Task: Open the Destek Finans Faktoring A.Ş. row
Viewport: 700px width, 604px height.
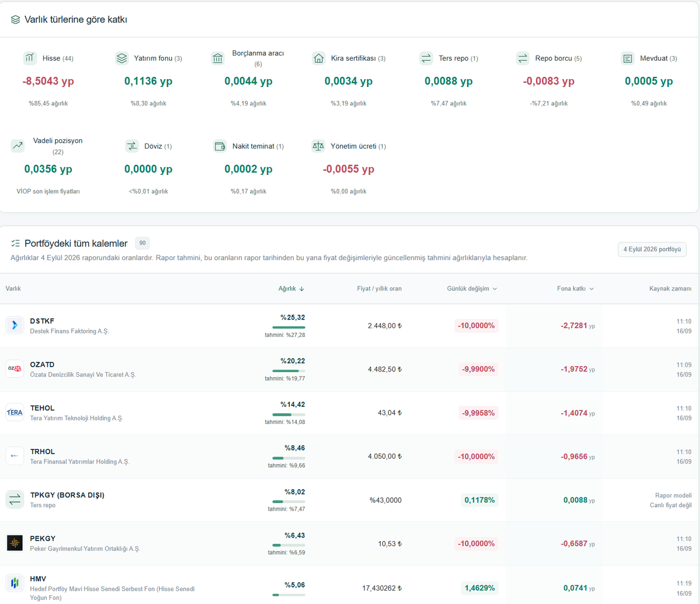Action: point(350,326)
